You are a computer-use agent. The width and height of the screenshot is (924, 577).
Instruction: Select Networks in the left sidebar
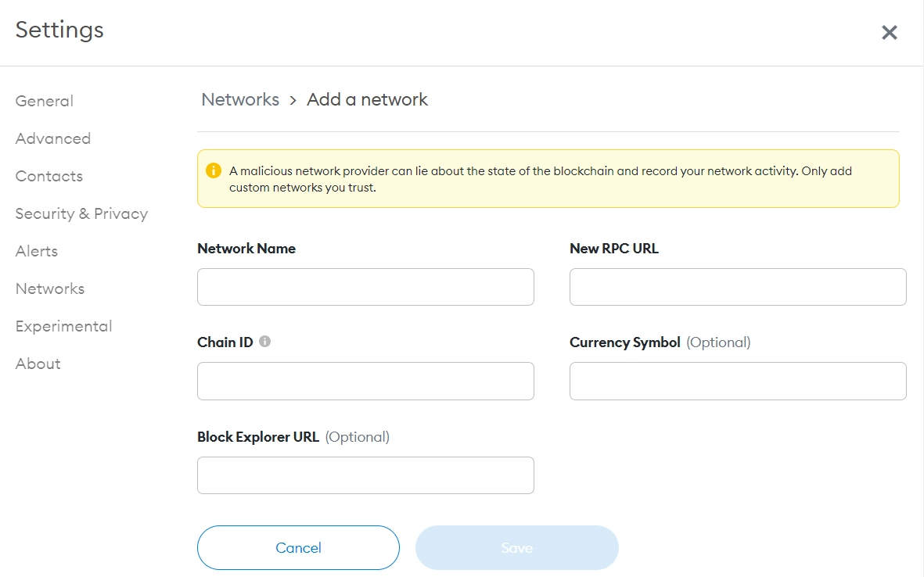(50, 288)
